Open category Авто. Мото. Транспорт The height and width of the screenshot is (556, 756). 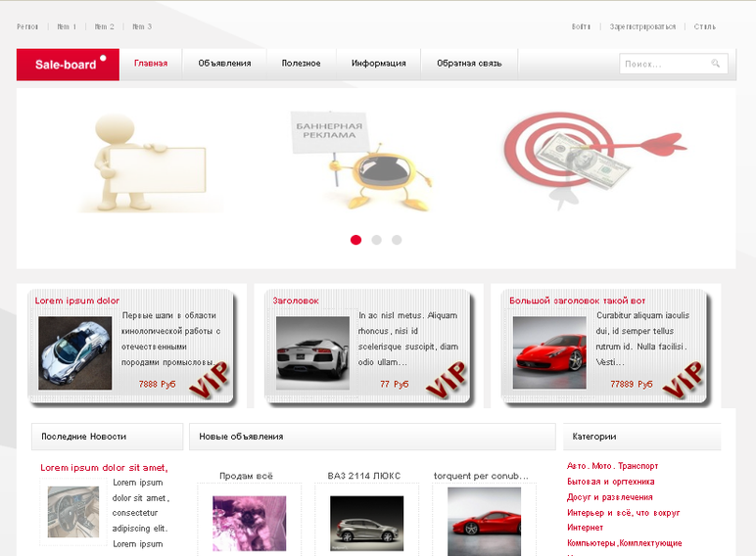[x=612, y=466]
